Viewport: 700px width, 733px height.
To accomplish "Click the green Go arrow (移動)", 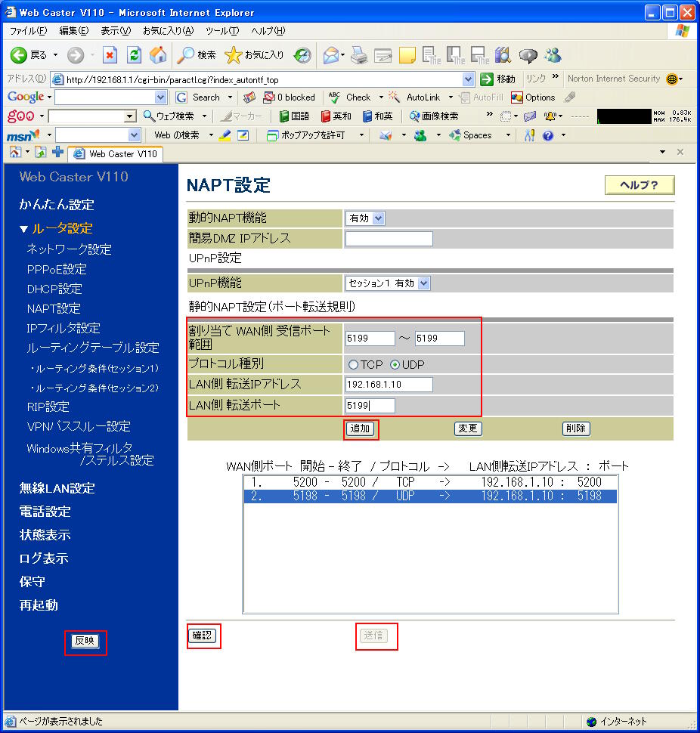I will [487, 79].
